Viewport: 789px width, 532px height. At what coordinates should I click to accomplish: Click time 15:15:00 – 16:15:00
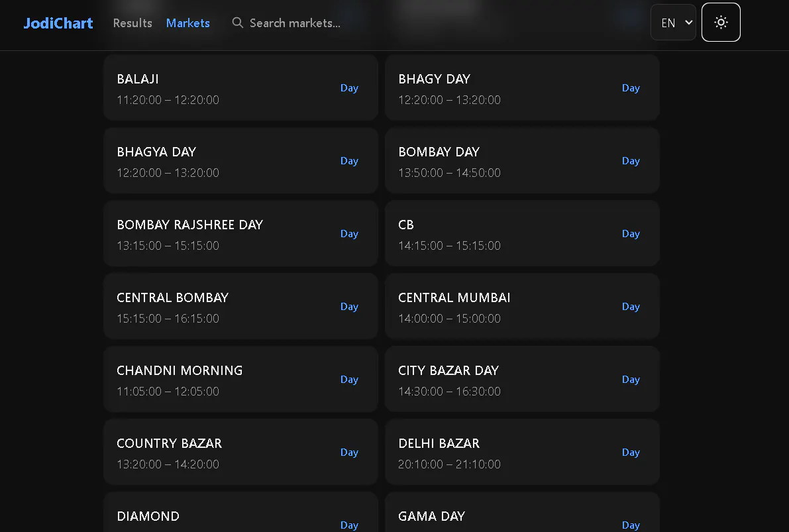point(168,319)
